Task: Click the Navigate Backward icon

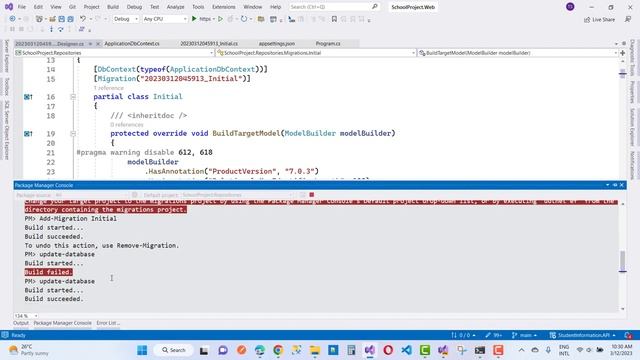Action: (12, 19)
